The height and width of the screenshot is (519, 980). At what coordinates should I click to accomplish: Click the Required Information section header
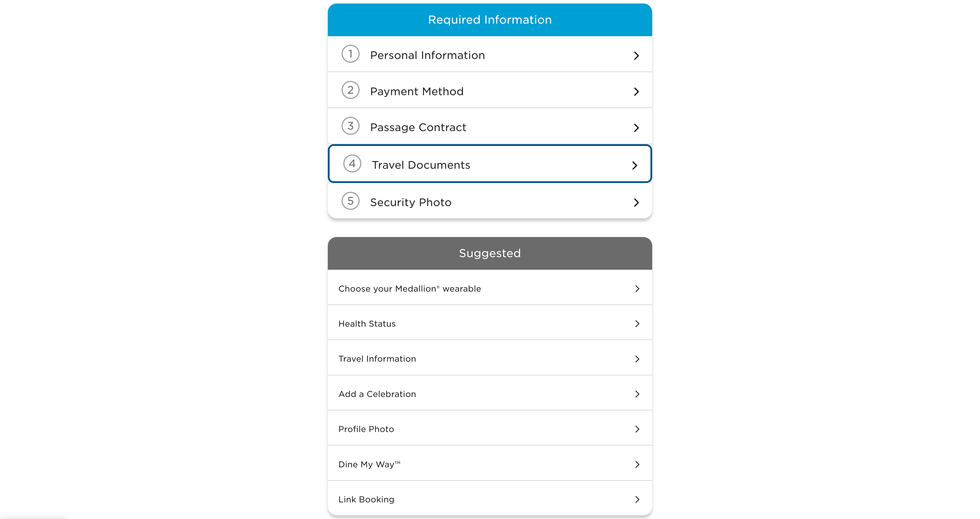[489, 20]
